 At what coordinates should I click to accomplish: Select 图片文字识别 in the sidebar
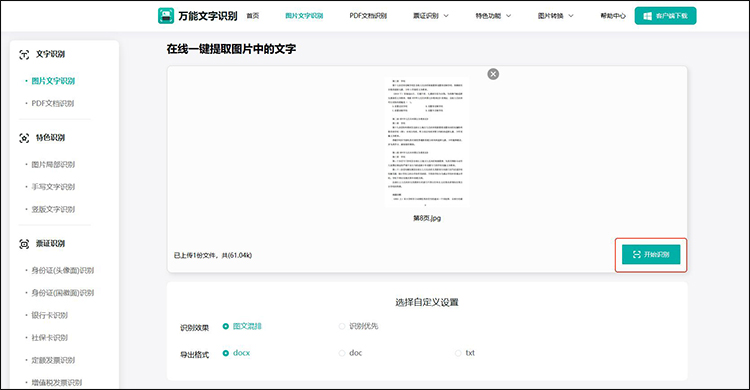[53, 81]
